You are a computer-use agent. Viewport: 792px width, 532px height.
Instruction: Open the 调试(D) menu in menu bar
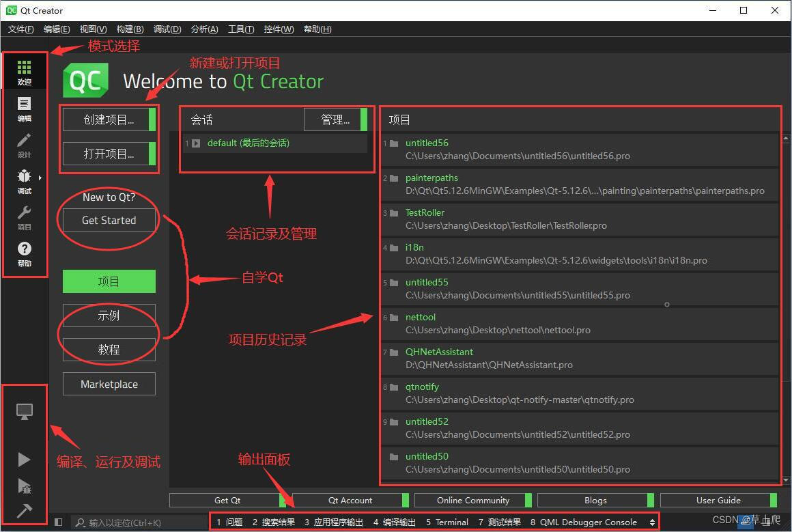pos(167,29)
